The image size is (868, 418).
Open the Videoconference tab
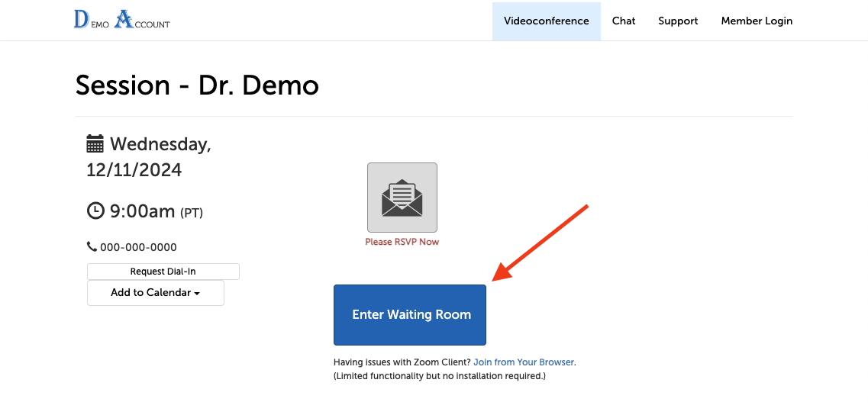[546, 21]
